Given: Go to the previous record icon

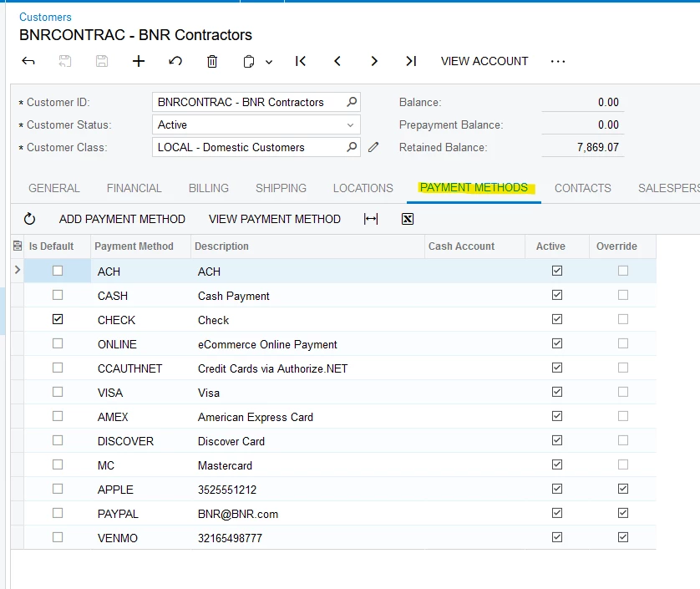Looking at the screenshot, I should pyautogui.click(x=337, y=61).
